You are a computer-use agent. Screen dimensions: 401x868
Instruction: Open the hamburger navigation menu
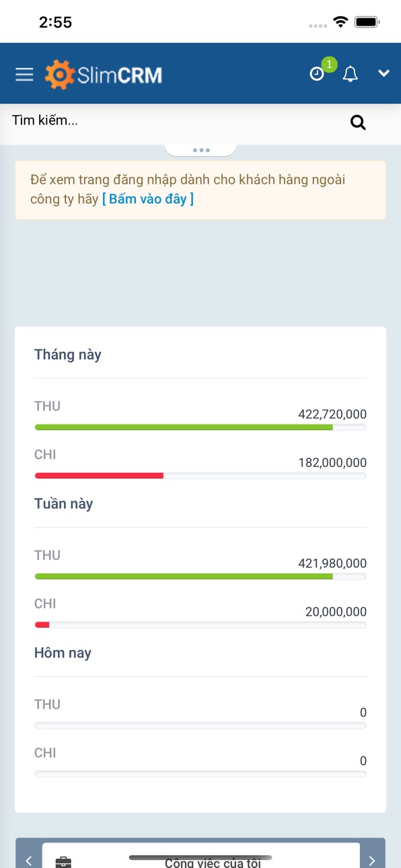24,74
